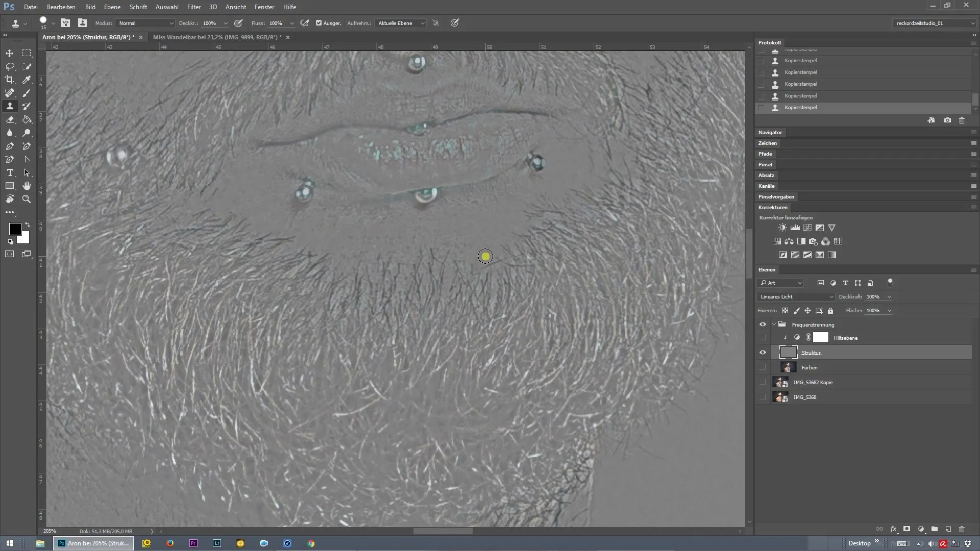980x551 pixels.
Task: Select the Eraser tool
Action: click(10, 119)
